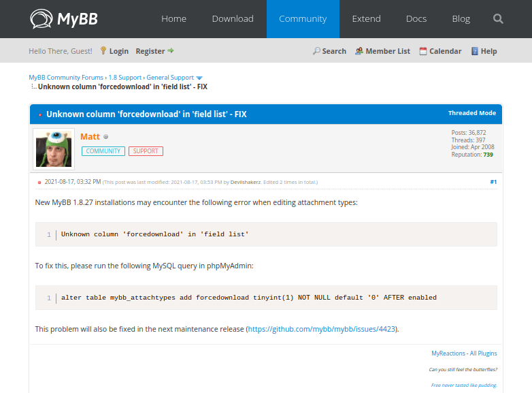Viewport: 532px width, 393px height.
Task: Open the Member List link
Action: point(388,51)
